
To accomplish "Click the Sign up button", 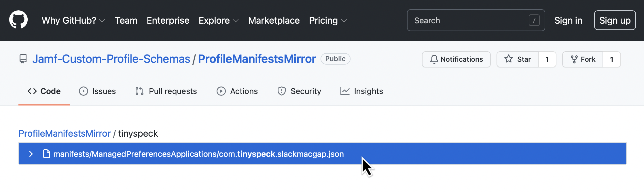I will 615,20.
